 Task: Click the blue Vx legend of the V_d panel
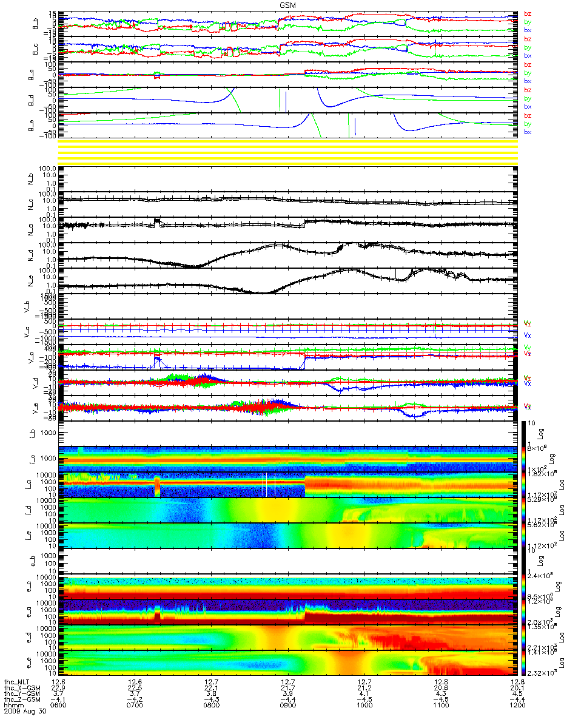point(528,383)
